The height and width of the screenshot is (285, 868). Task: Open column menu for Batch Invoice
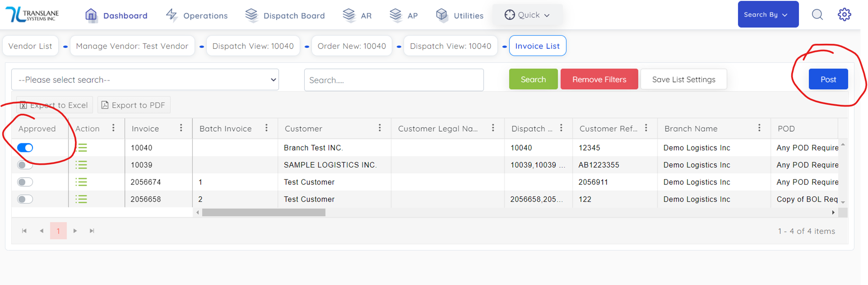266,129
